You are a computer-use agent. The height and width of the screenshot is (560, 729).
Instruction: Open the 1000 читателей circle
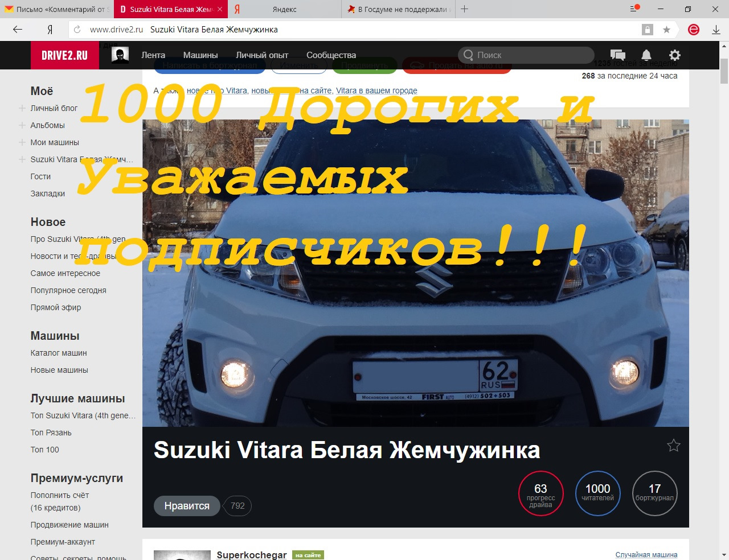[598, 493]
